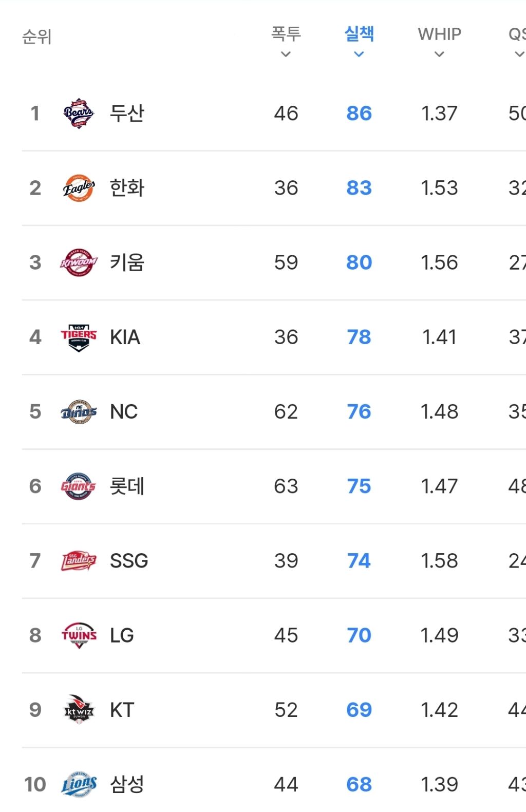Tap the NC Dinos logo
Screen dimensions: 526x812
(79, 412)
